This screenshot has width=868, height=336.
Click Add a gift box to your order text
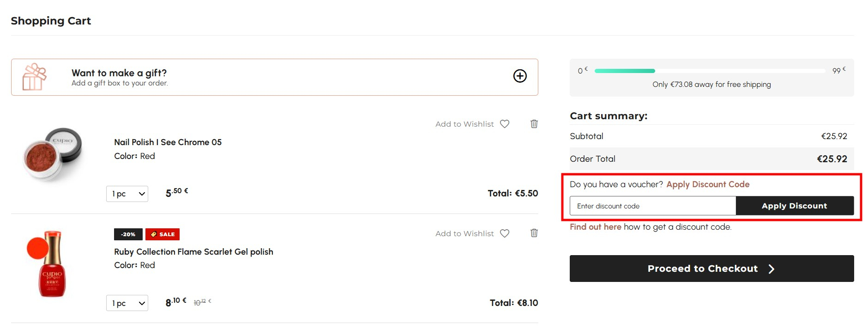coord(120,83)
